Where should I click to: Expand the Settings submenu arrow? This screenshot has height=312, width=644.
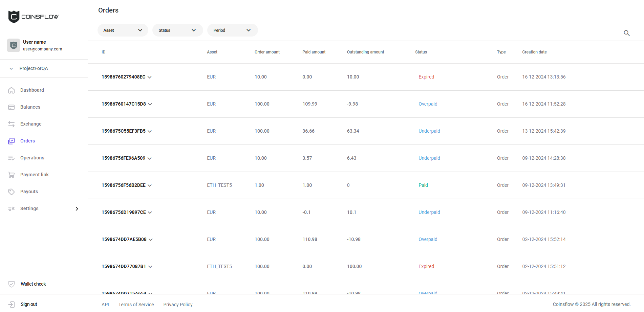pyautogui.click(x=77, y=209)
